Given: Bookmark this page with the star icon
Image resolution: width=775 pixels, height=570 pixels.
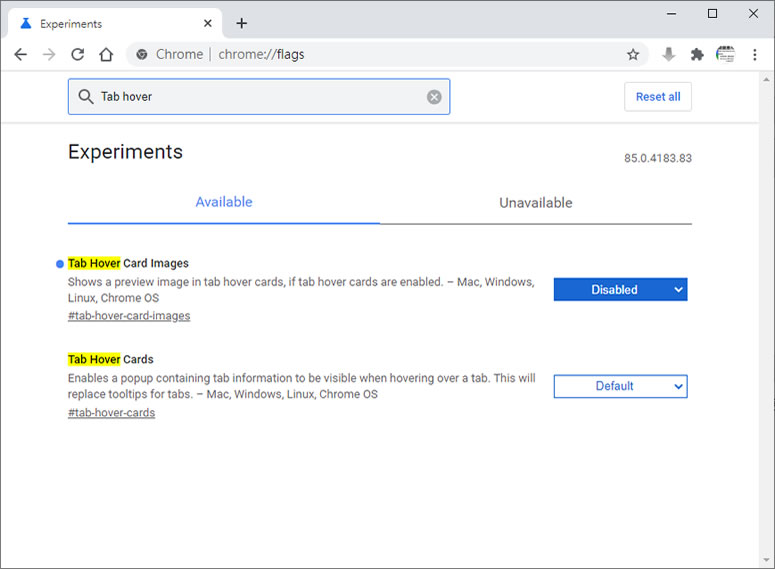Looking at the screenshot, I should tap(633, 54).
